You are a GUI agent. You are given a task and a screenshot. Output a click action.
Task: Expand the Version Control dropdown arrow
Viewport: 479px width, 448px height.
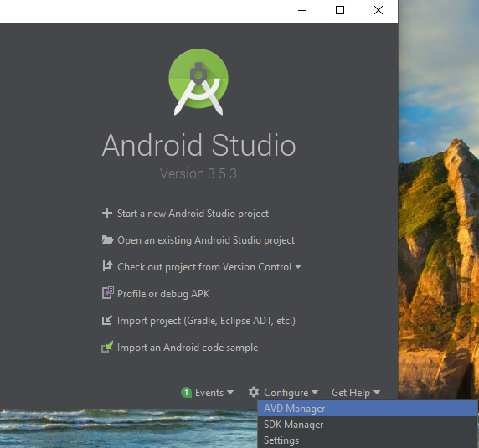coord(298,266)
